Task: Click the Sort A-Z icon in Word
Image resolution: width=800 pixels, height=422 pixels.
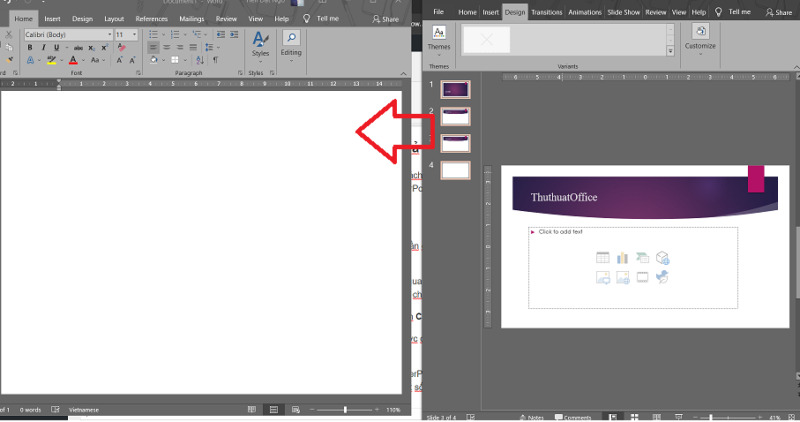Action: pyautogui.click(x=200, y=60)
